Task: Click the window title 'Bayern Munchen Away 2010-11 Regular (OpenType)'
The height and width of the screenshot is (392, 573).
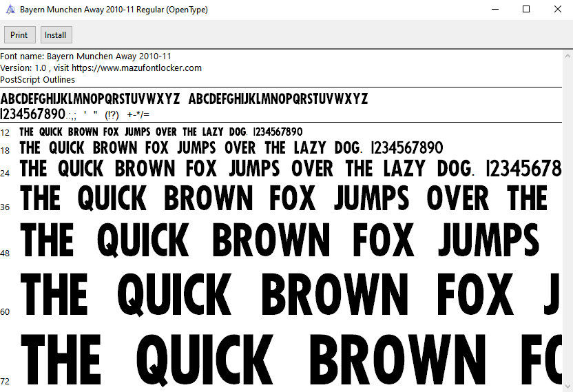Action: (114, 10)
